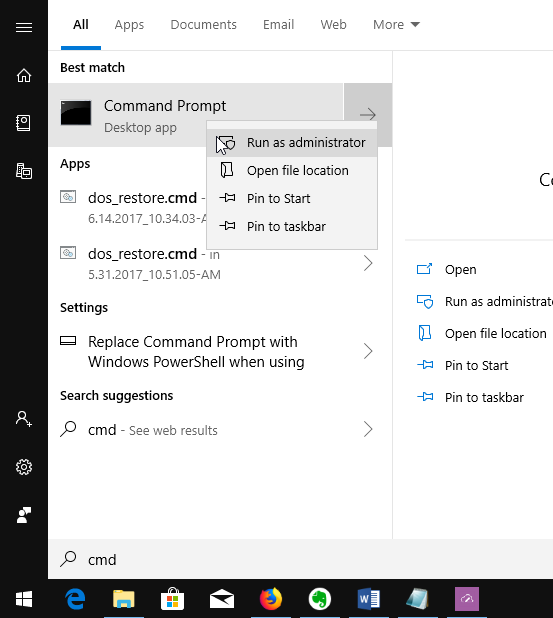Open File Explorer from taskbar

point(124,599)
